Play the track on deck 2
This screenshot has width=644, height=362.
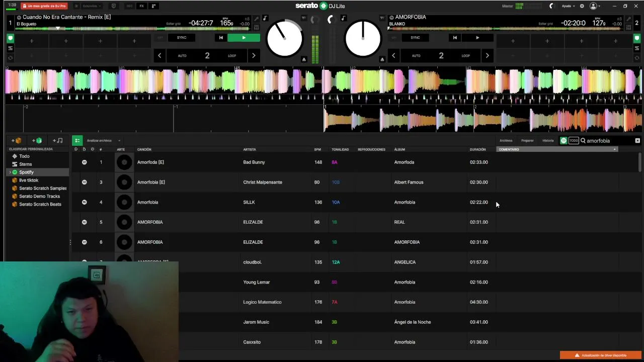(x=477, y=38)
